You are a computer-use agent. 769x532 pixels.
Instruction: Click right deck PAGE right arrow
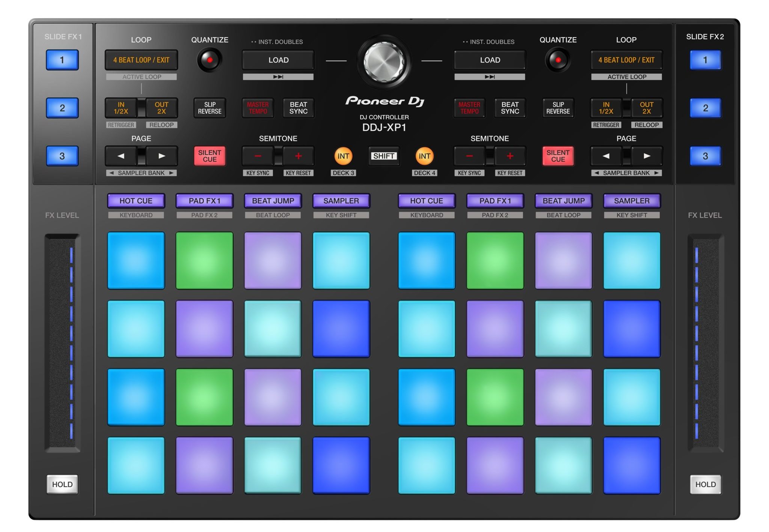647,156
